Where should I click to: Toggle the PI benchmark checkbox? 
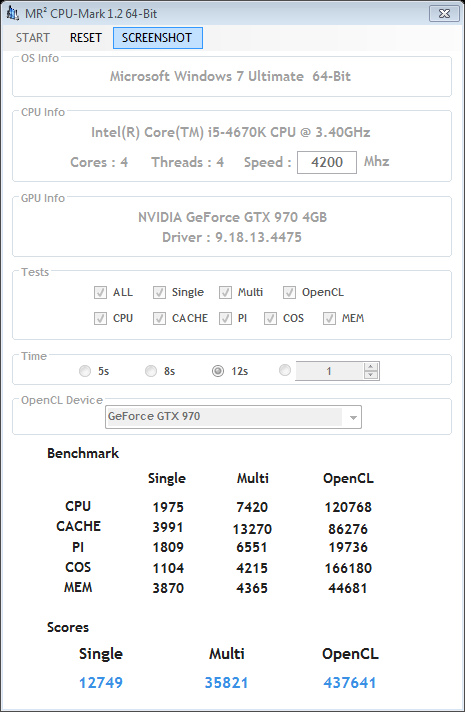pyautogui.click(x=225, y=318)
